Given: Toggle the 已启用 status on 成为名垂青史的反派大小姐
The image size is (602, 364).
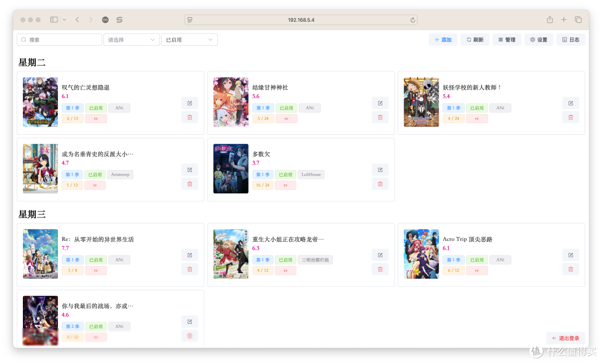Looking at the screenshot, I should pyautogui.click(x=95, y=174).
